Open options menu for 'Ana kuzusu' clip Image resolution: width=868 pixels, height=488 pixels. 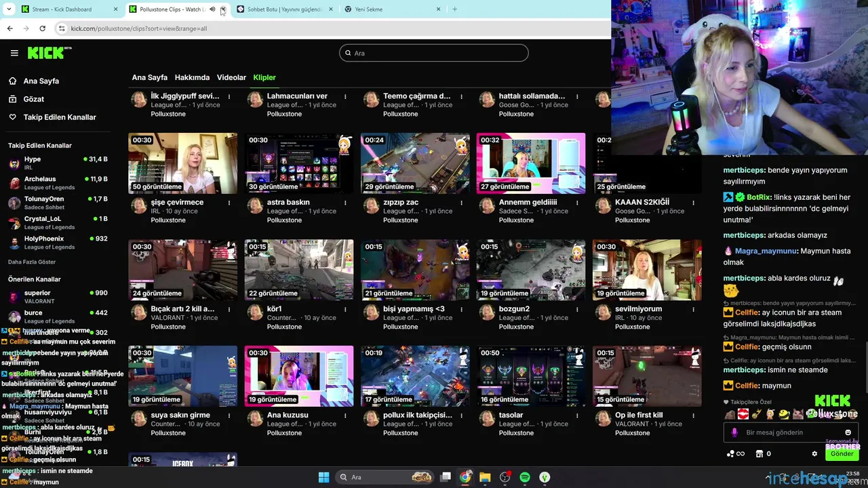click(x=345, y=415)
